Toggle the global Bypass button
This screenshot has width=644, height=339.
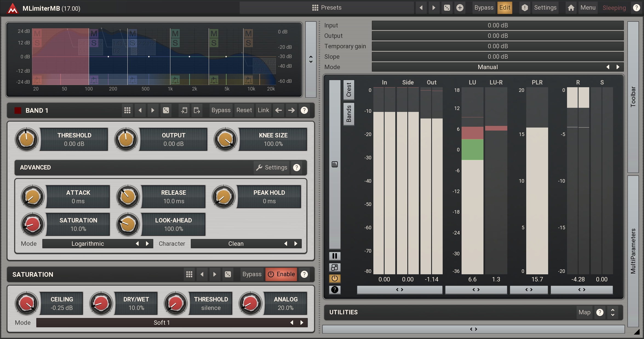(x=484, y=8)
